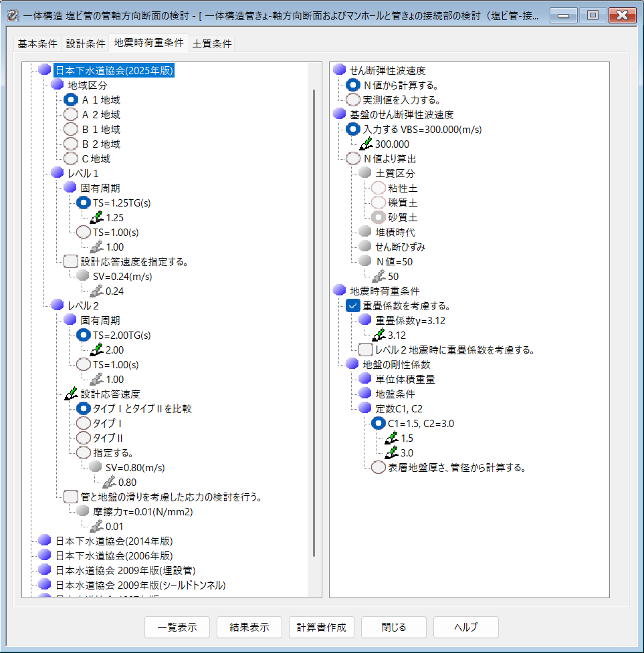The width and height of the screenshot is (644, 653).
Task: Click the pencil icon beside Level 1 value 1.25
Action: tap(97, 217)
